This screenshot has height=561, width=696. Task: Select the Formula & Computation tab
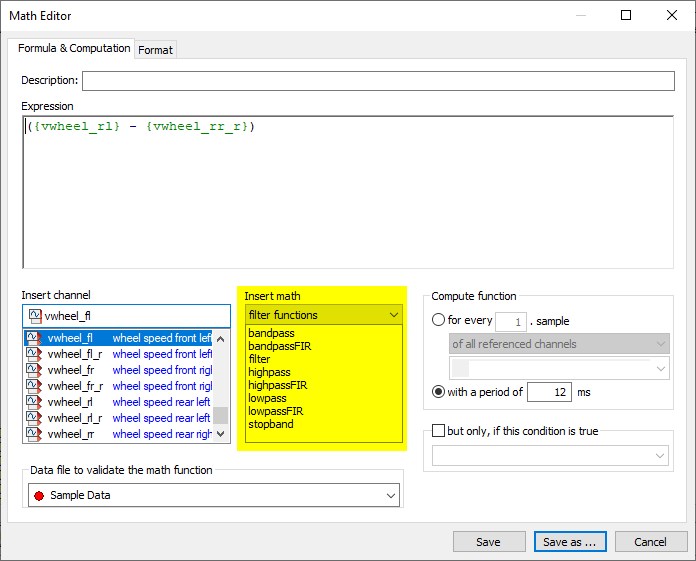click(74, 48)
